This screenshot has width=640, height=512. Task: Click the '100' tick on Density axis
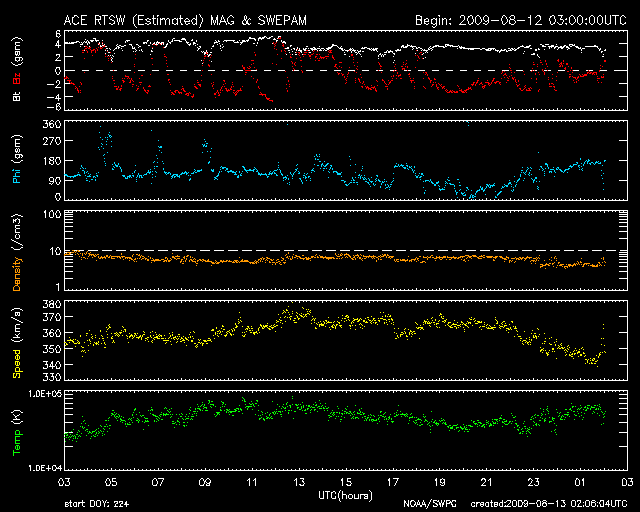[52, 214]
